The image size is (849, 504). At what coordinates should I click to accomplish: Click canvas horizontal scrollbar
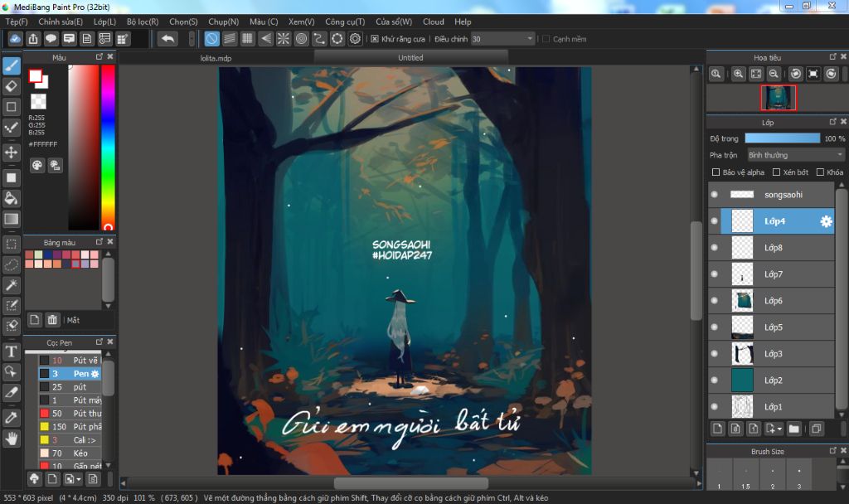410,483
